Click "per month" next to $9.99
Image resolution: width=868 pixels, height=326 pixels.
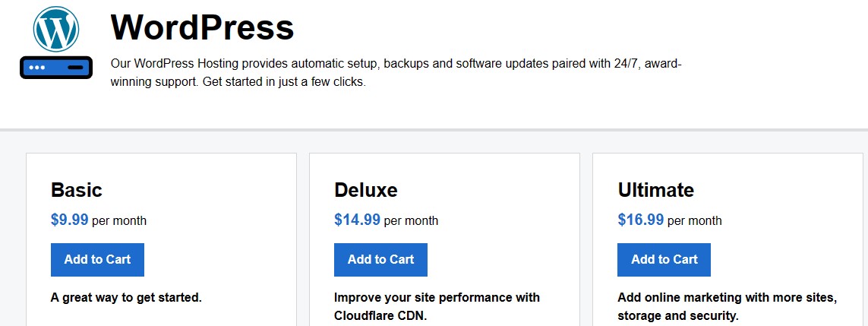click(x=119, y=221)
